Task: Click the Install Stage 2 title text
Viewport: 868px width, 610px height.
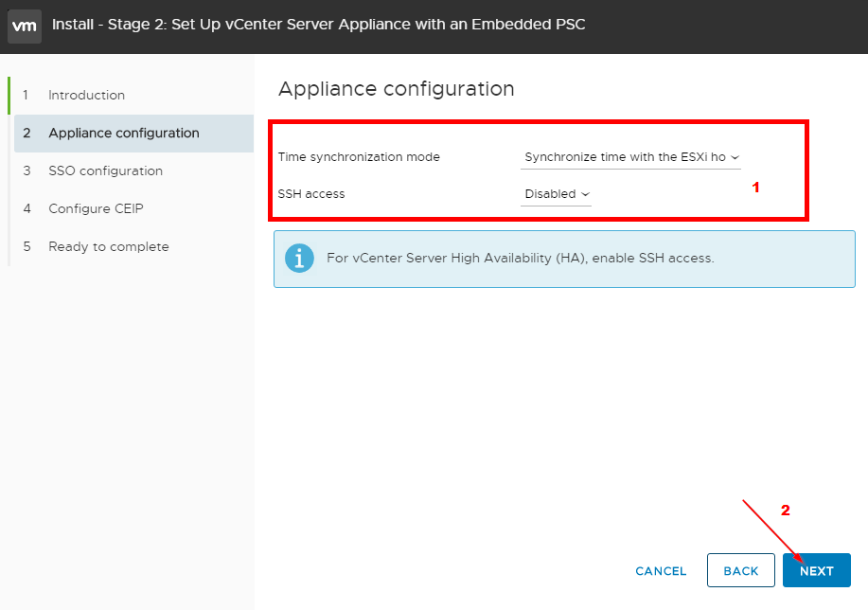Action: (319, 25)
